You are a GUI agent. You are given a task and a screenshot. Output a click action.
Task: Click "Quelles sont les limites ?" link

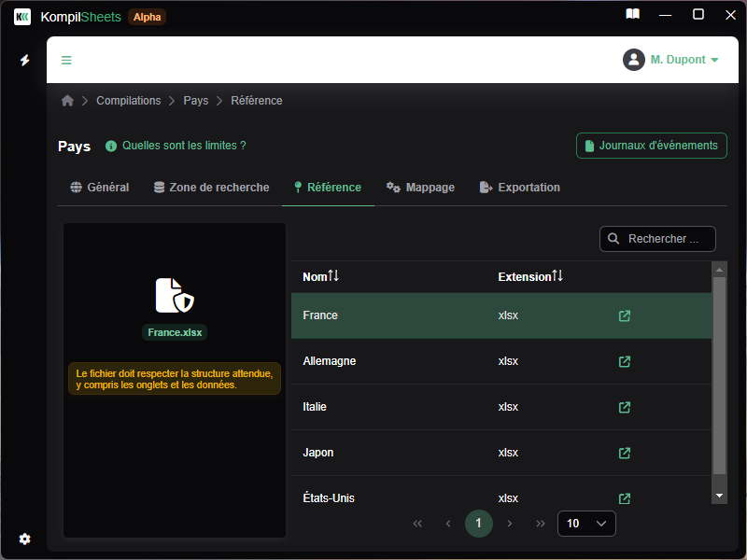[183, 146]
